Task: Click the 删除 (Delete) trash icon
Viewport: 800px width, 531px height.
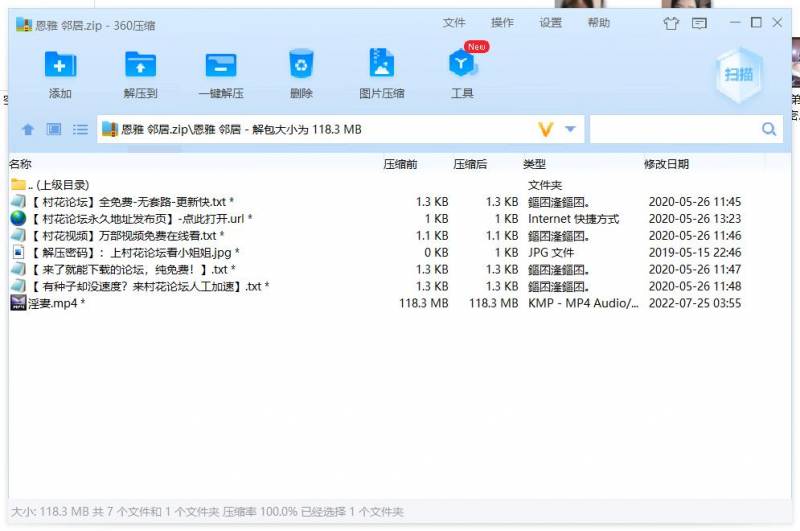Action: [x=301, y=65]
